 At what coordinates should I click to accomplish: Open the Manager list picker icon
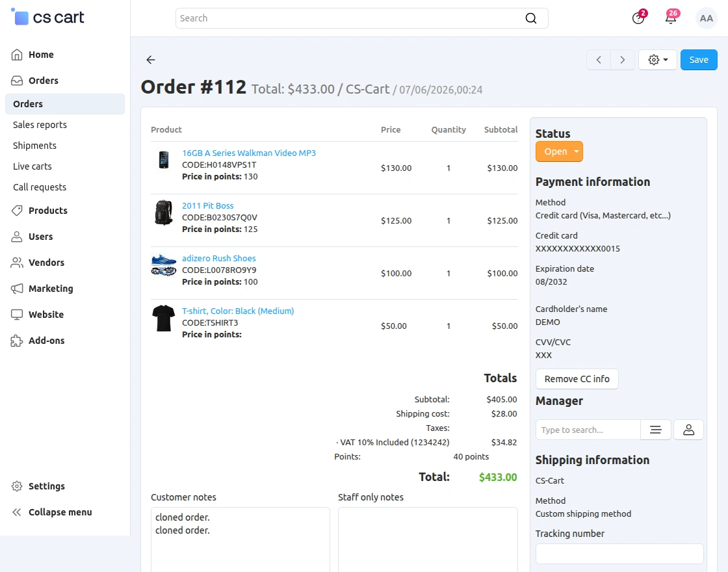656,430
